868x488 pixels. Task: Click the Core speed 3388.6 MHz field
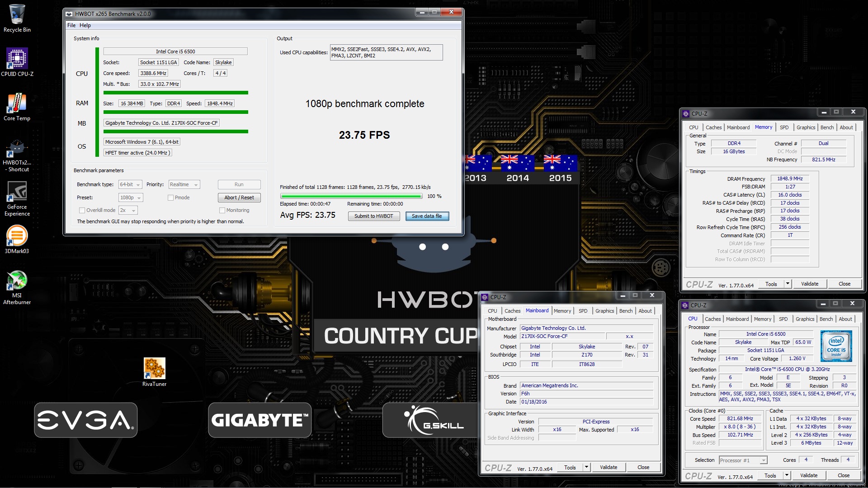coord(153,73)
